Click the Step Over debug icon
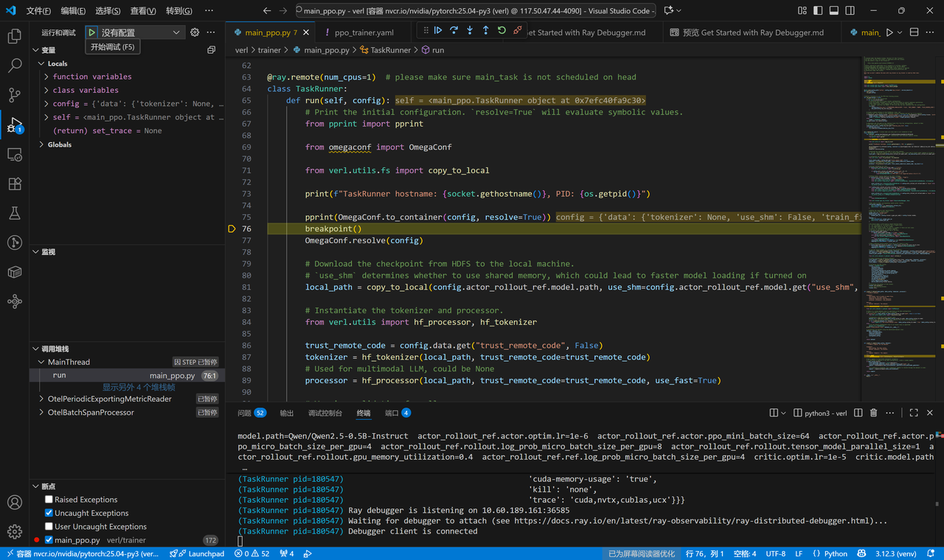The height and width of the screenshot is (560, 944). (x=454, y=31)
